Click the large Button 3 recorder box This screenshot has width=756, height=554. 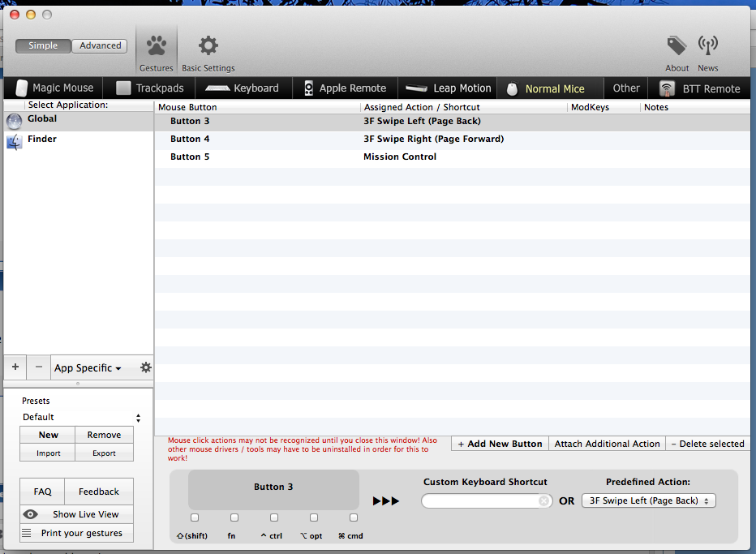273,490
